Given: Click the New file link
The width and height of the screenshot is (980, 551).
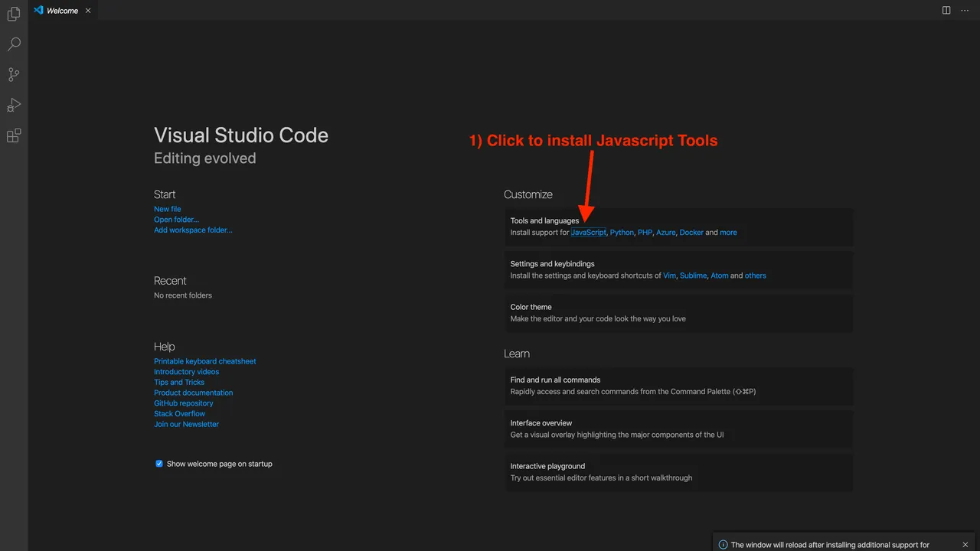Looking at the screenshot, I should point(168,209).
